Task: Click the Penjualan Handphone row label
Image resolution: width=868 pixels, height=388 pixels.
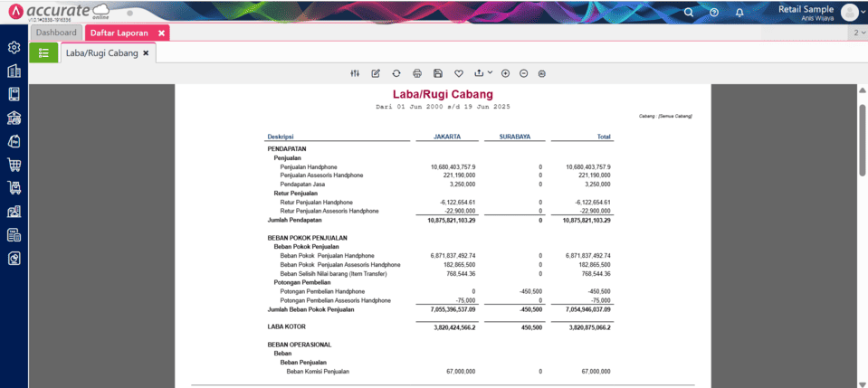Action: [309, 166]
